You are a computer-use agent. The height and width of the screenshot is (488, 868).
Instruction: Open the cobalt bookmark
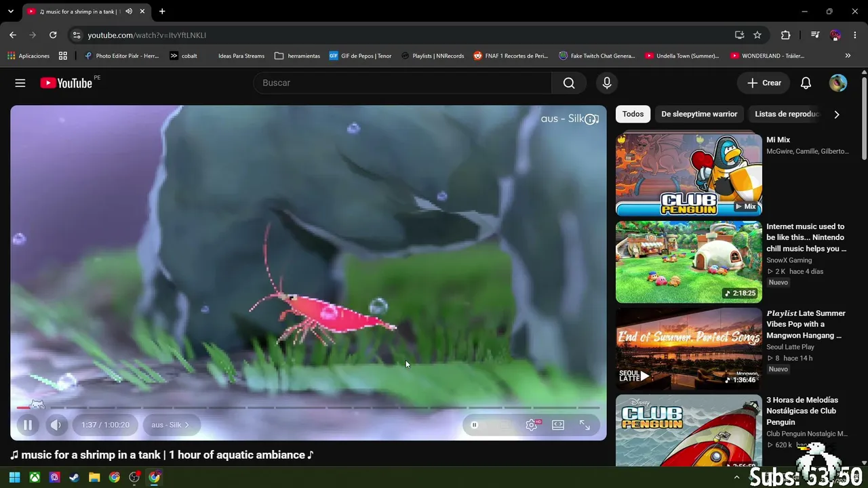pyautogui.click(x=183, y=56)
